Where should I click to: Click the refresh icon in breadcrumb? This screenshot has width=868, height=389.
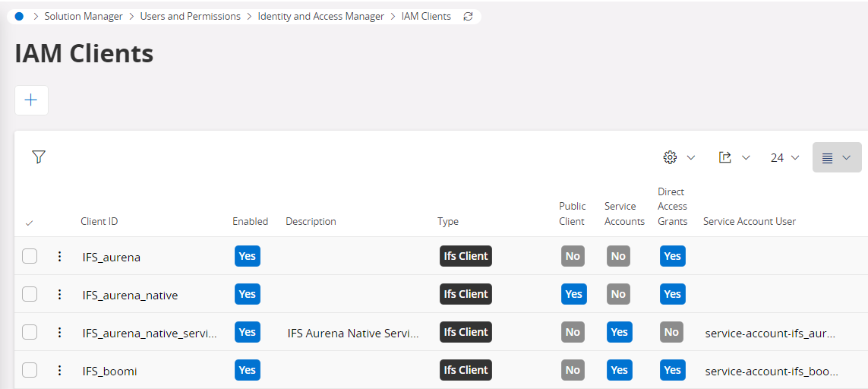pos(468,17)
